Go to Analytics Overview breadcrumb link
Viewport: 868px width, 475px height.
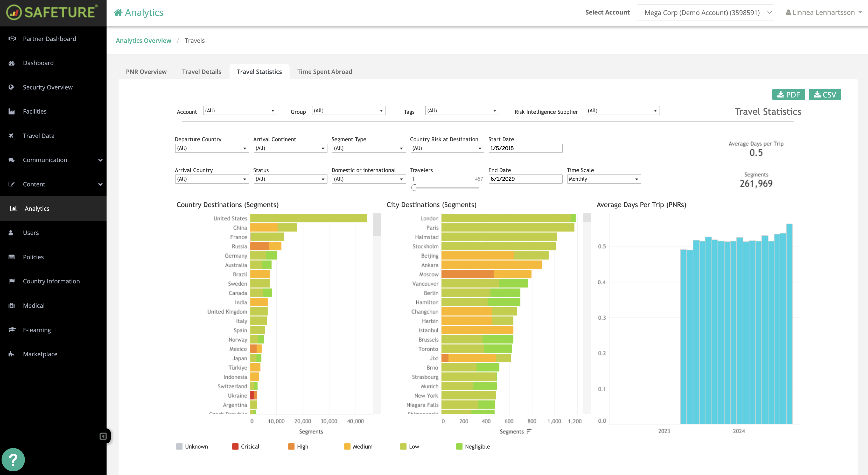[x=144, y=40]
